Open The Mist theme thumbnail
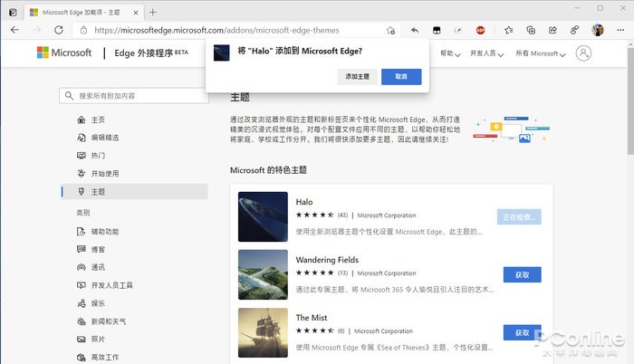The image size is (634, 364). pos(264,332)
